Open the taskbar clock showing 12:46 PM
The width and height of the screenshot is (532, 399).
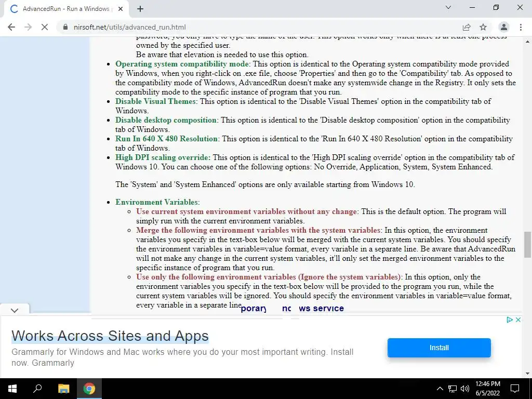click(487, 389)
